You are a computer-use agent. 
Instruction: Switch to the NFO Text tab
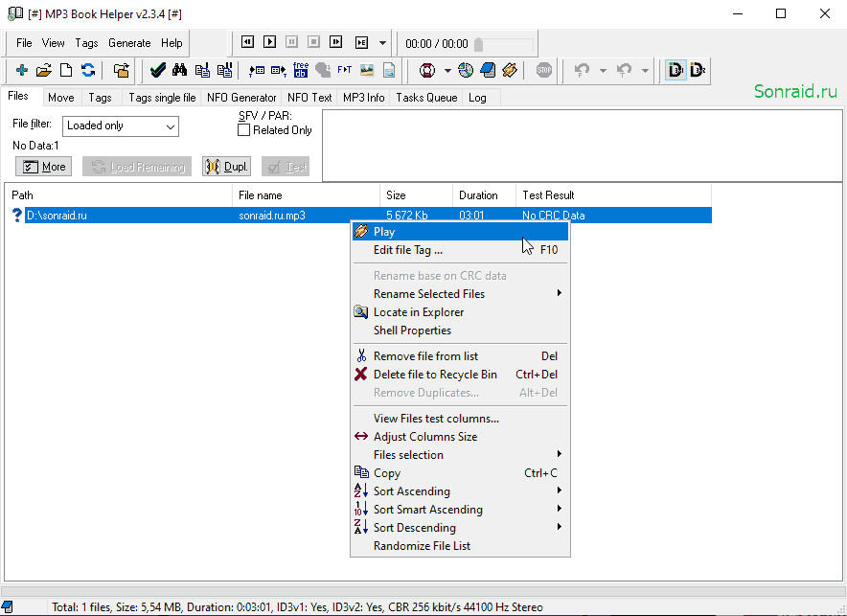(309, 98)
